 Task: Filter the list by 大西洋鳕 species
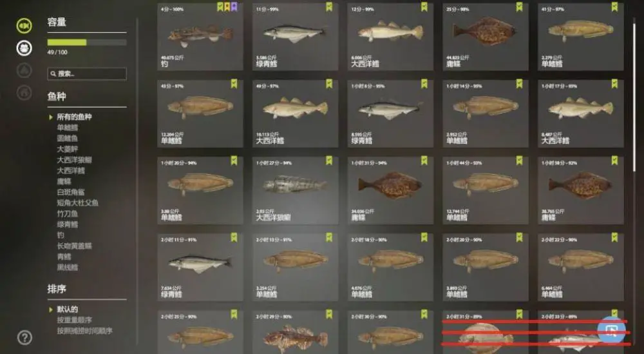(71, 170)
